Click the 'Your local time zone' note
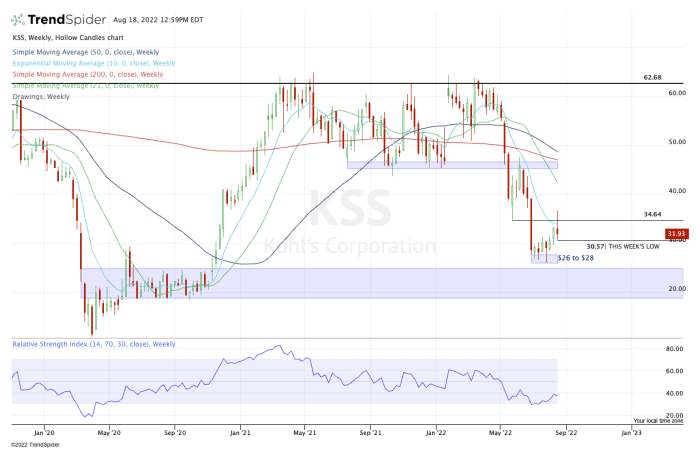 (x=658, y=421)
